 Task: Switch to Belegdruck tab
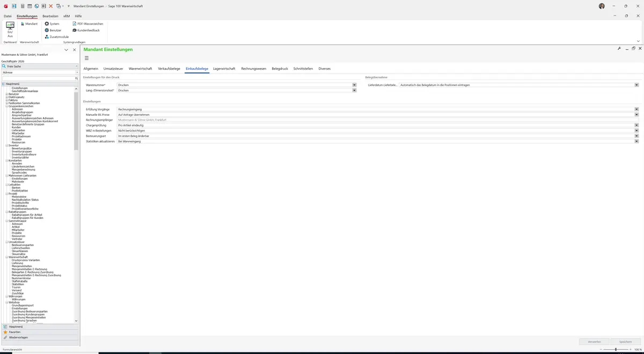point(280,69)
